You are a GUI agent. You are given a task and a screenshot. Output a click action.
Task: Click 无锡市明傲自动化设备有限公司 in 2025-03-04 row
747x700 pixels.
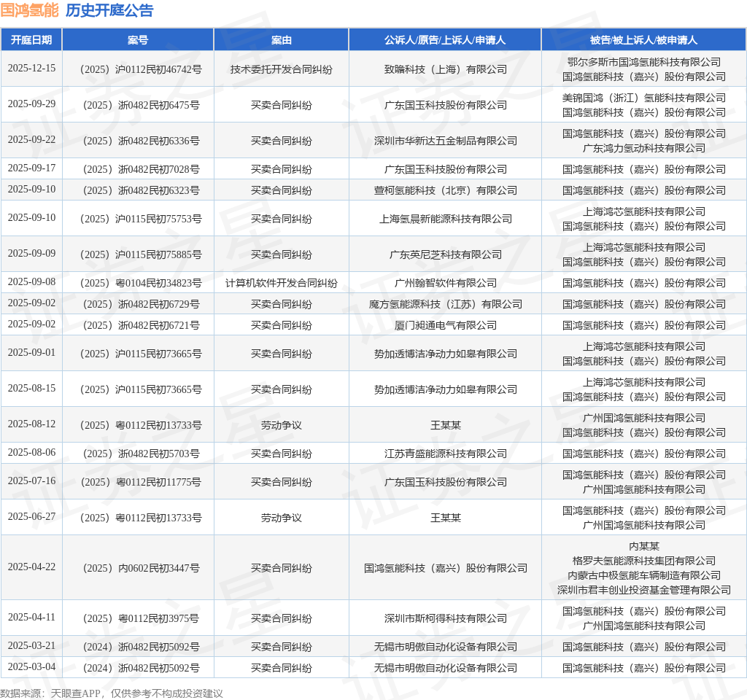pos(446,668)
